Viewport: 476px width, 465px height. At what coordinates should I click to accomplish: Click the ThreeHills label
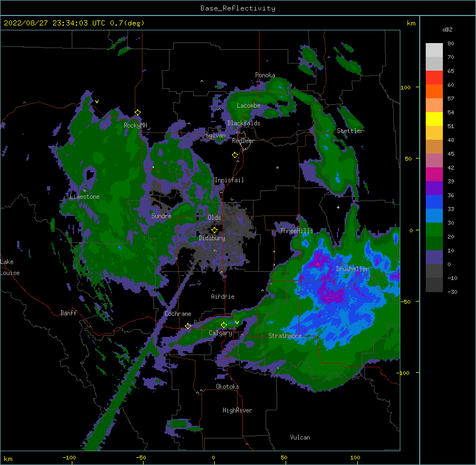(x=297, y=231)
